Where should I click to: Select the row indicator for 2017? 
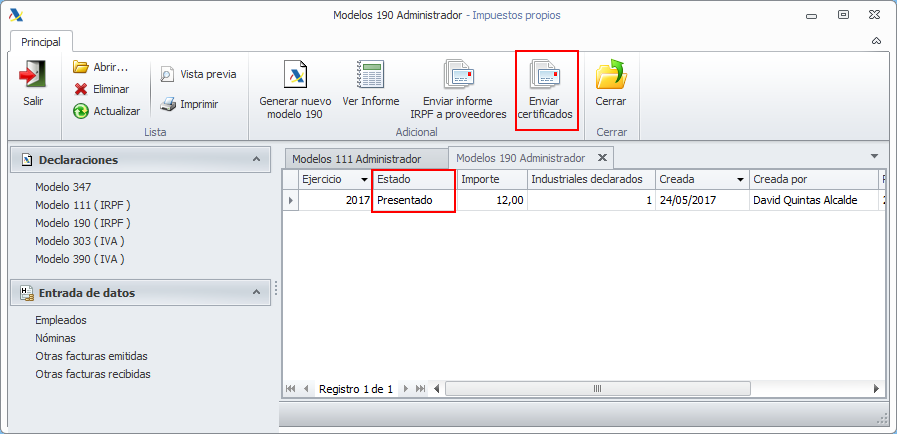click(x=291, y=201)
